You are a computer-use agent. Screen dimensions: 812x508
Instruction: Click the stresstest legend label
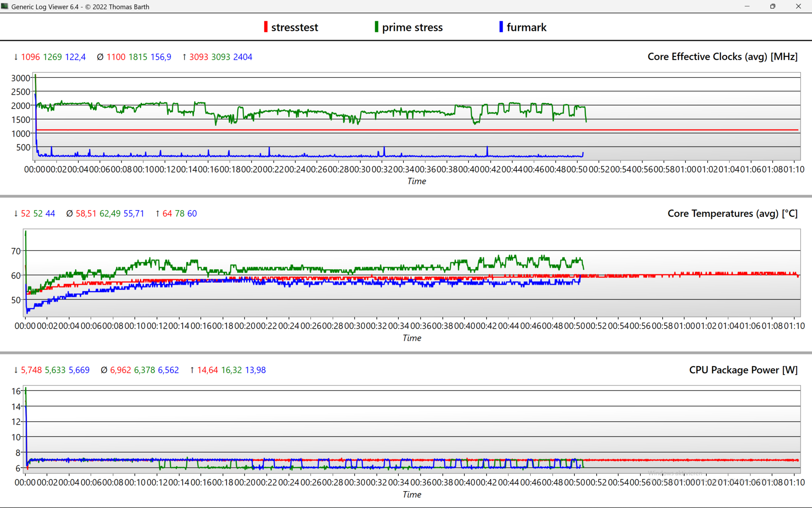click(x=294, y=28)
